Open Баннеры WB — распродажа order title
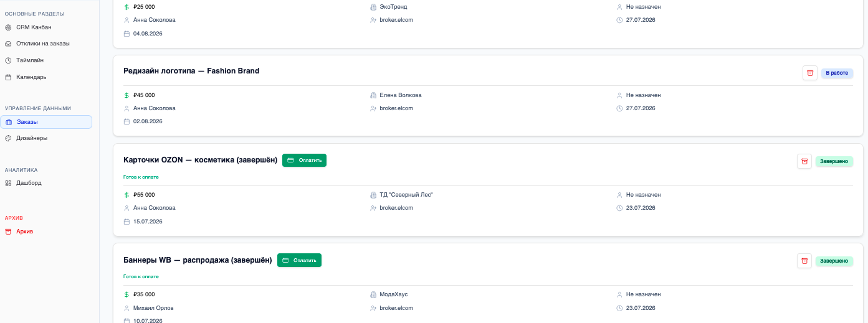This screenshot has height=323, width=868. [x=198, y=260]
